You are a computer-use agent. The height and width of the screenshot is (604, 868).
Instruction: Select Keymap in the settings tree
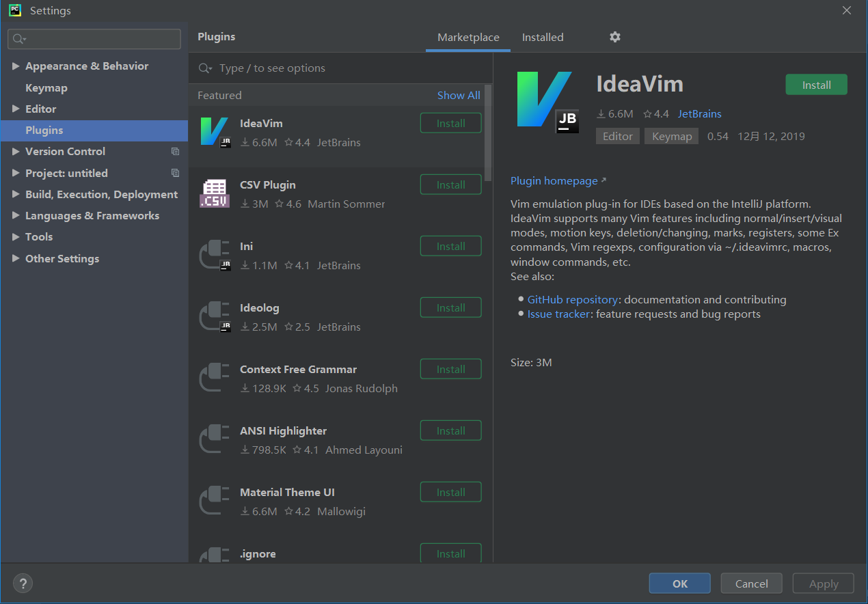click(x=46, y=87)
